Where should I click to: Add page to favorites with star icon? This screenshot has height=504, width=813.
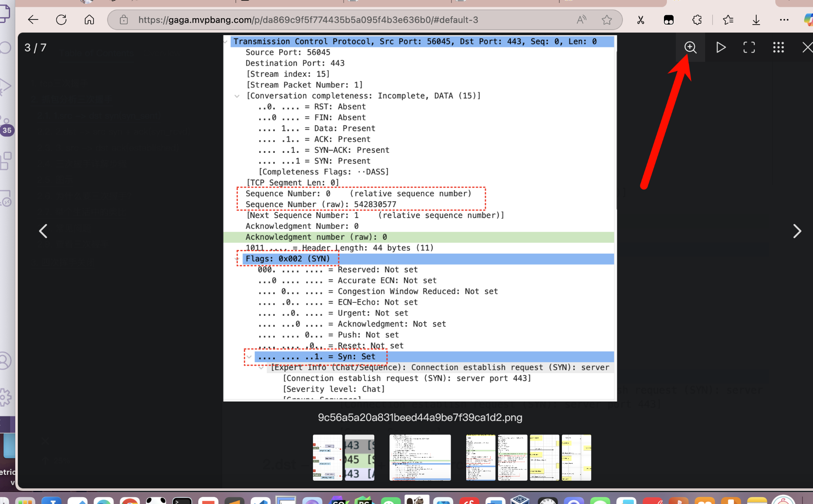pyautogui.click(x=606, y=20)
